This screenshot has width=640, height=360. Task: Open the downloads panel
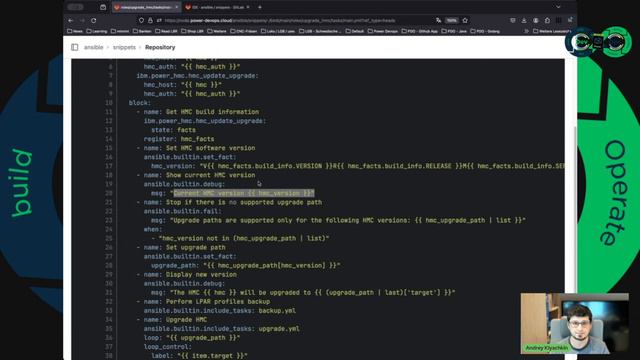click(524, 20)
